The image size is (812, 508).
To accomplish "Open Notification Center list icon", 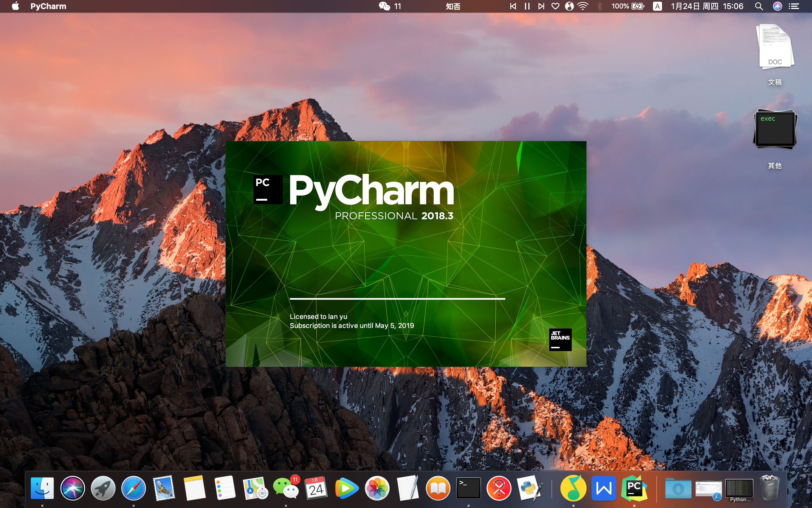I will coord(794,6).
